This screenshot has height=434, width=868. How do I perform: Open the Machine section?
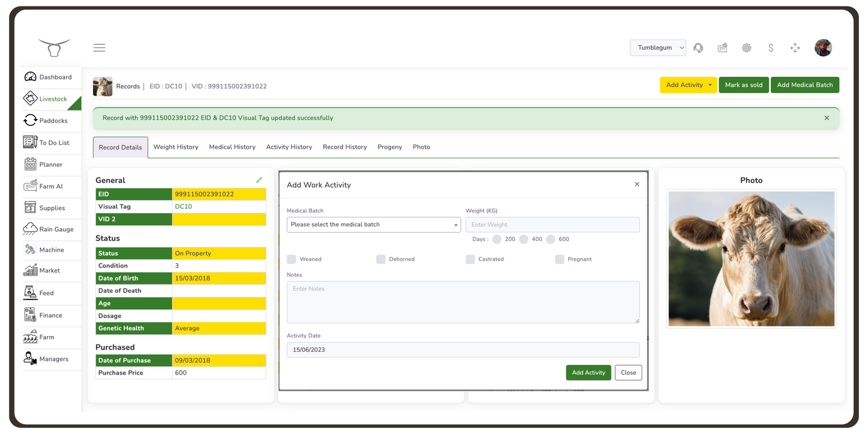click(50, 249)
